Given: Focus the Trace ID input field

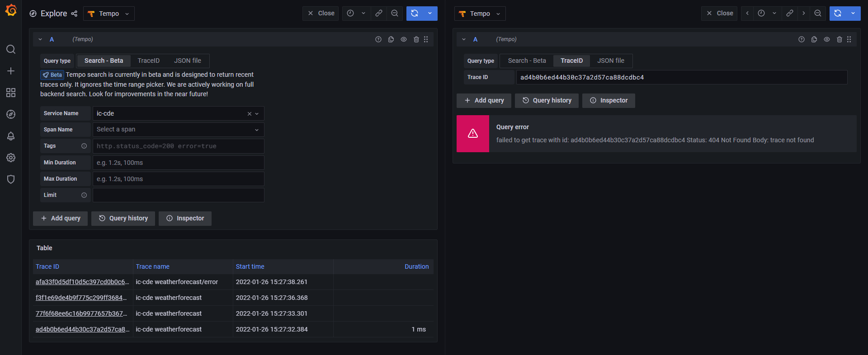Looking at the screenshot, I should [682, 77].
